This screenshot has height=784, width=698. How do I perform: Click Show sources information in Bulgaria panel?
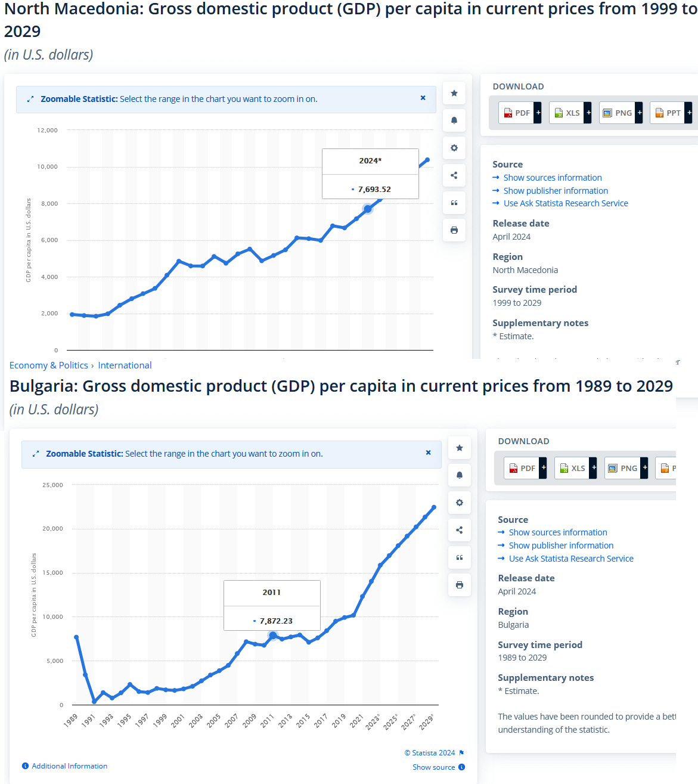pos(558,532)
